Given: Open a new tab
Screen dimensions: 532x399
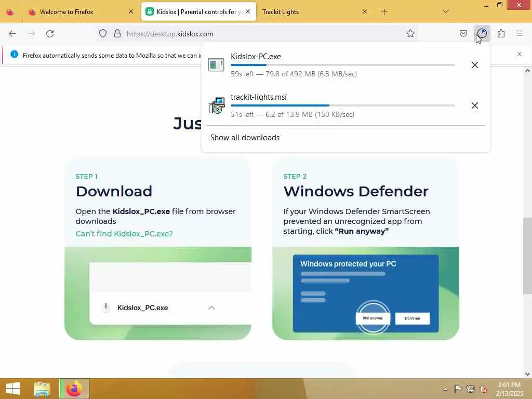Looking at the screenshot, I should tap(384, 12).
